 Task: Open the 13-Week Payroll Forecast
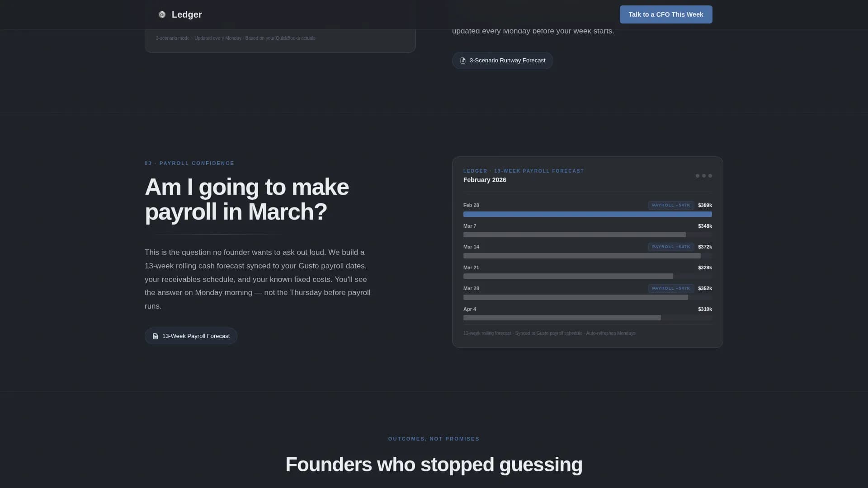[191, 336]
